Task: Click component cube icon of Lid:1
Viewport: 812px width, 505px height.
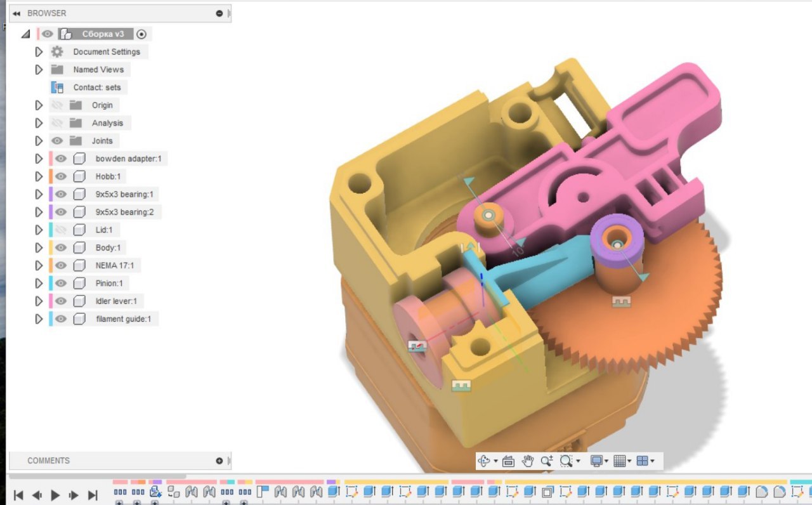Action: tap(79, 230)
